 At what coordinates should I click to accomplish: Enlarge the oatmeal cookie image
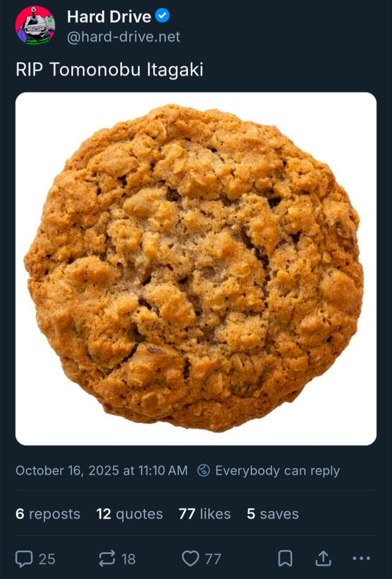(196, 269)
